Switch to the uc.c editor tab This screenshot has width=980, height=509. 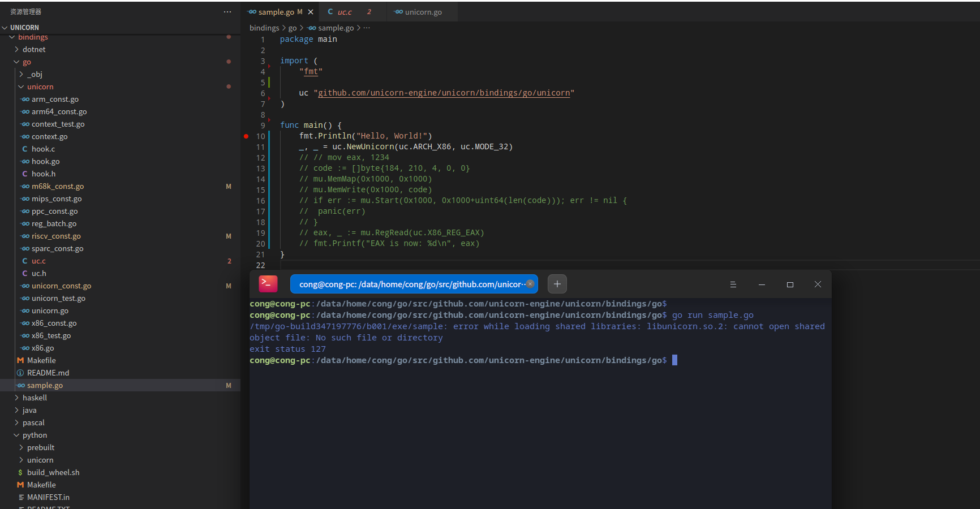click(x=344, y=11)
